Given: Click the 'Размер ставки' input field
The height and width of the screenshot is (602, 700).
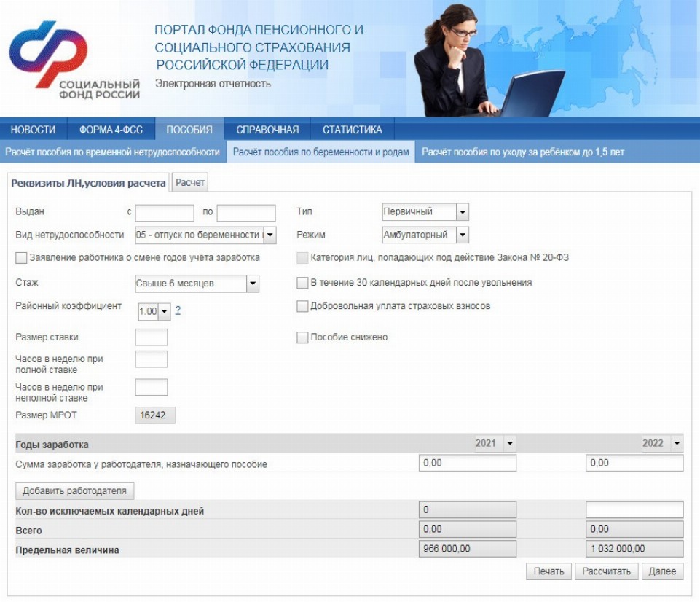Looking at the screenshot, I should pyautogui.click(x=152, y=337).
